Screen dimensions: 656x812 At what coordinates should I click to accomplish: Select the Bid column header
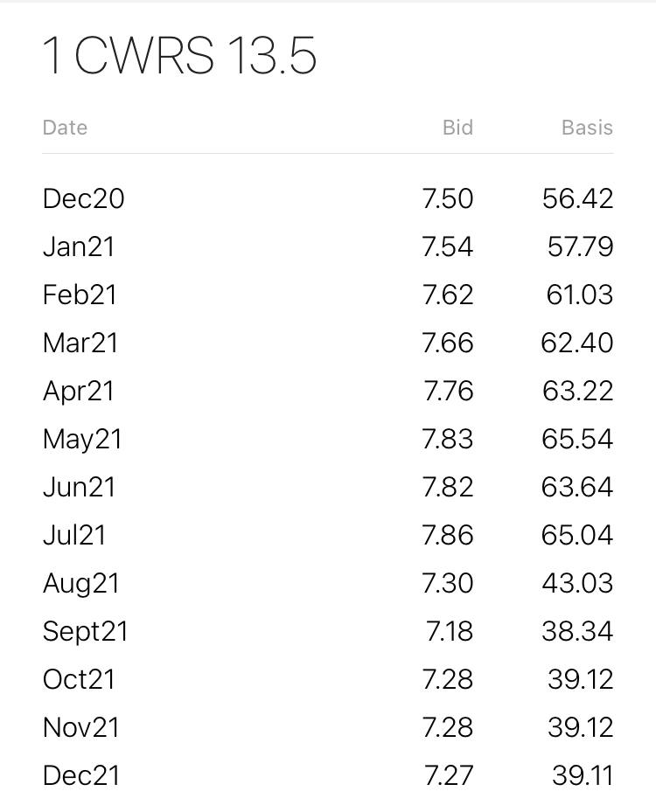(457, 128)
